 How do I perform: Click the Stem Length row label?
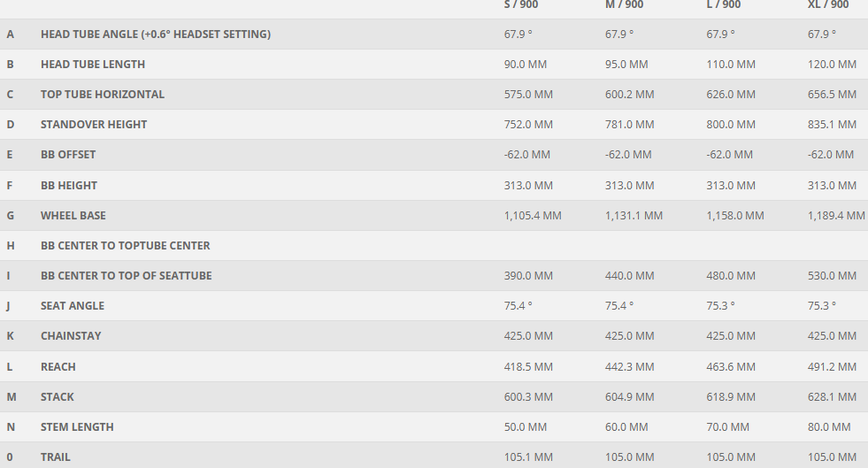coord(77,427)
